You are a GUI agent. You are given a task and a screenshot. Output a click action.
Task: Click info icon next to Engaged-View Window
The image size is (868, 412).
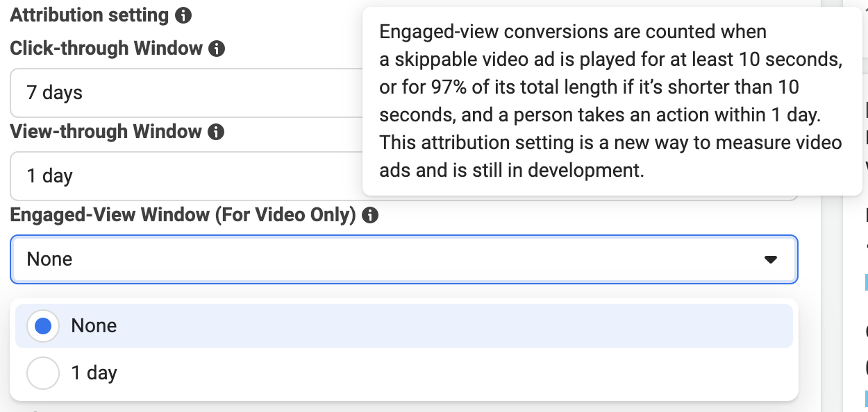pos(370,216)
